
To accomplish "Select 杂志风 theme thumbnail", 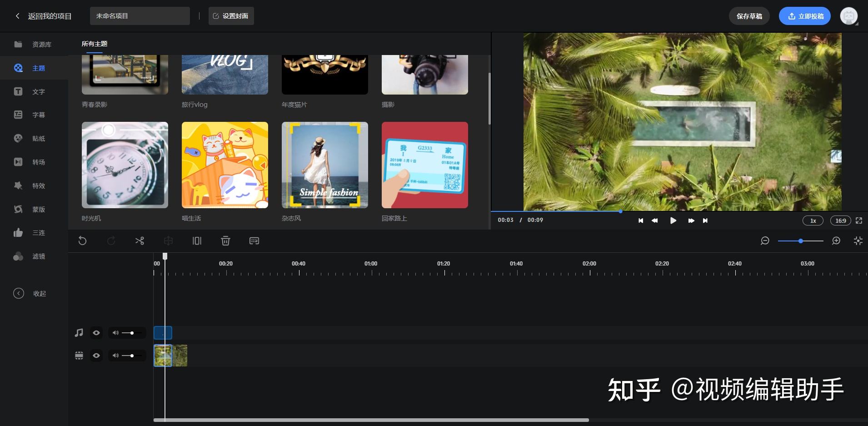I will 325,165.
